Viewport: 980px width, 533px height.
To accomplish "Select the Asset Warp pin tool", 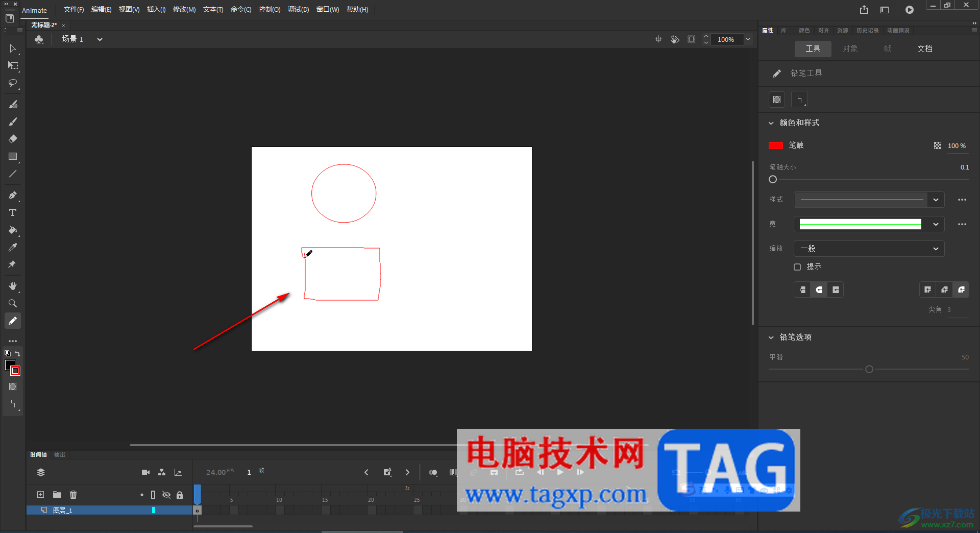I will [13, 264].
